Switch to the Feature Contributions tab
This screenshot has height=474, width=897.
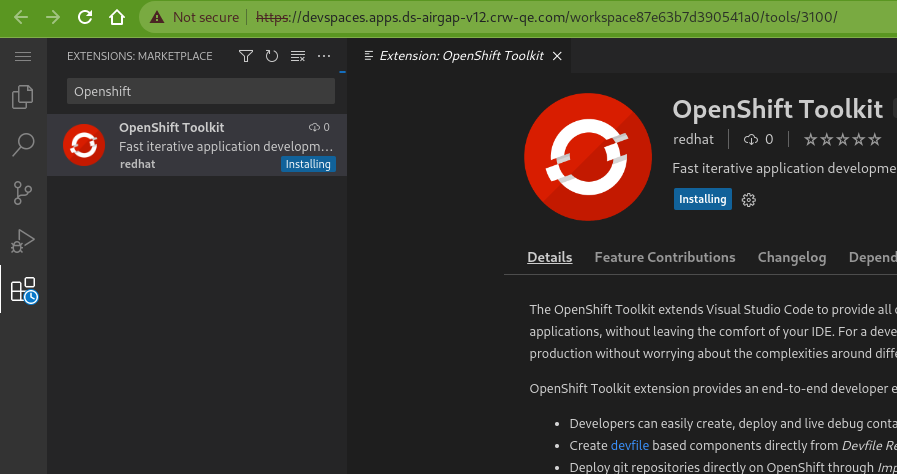664,258
